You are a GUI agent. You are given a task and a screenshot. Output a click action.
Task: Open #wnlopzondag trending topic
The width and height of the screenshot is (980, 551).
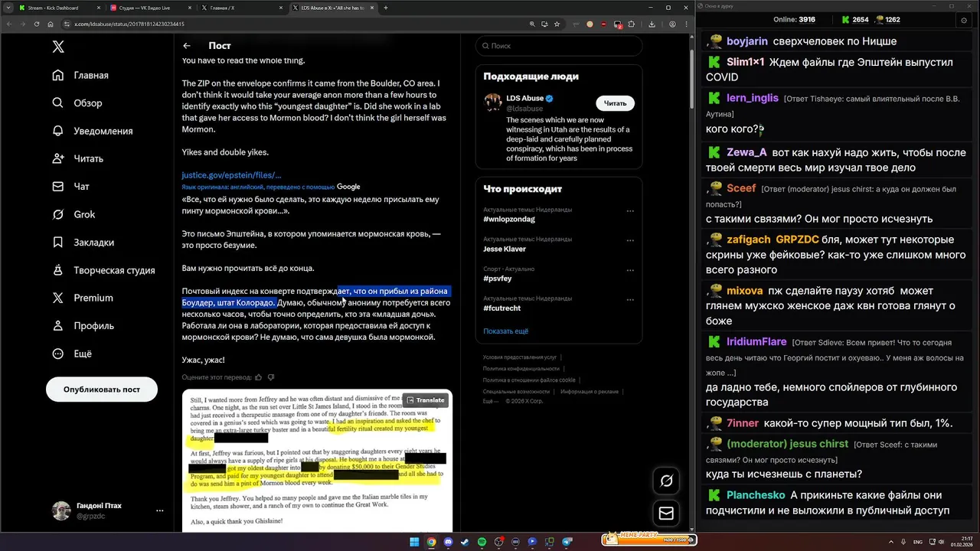pos(509,220)
